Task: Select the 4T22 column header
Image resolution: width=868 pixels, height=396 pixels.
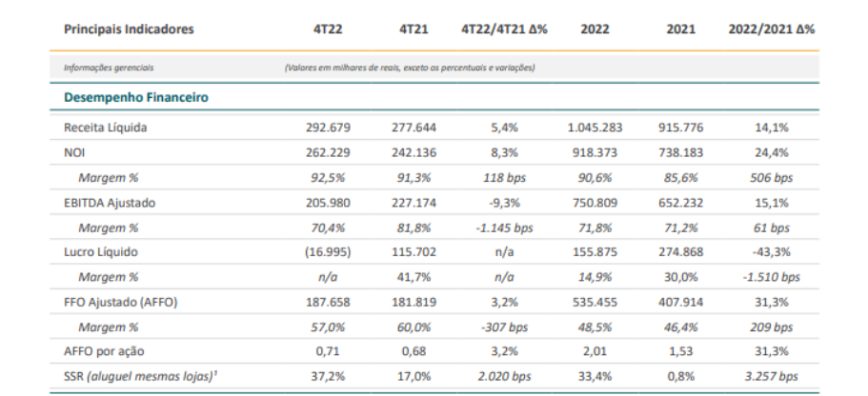Action: point(327,30)
